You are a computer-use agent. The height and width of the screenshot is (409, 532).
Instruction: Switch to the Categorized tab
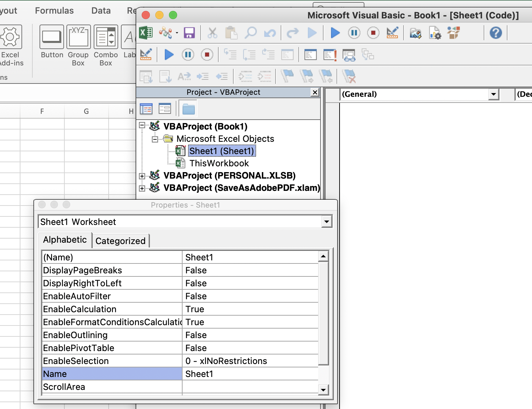coord(120,241)
